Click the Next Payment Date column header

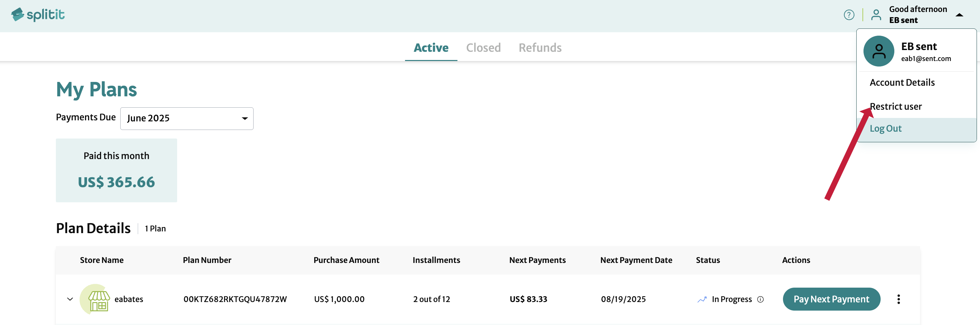coord(636,260)
